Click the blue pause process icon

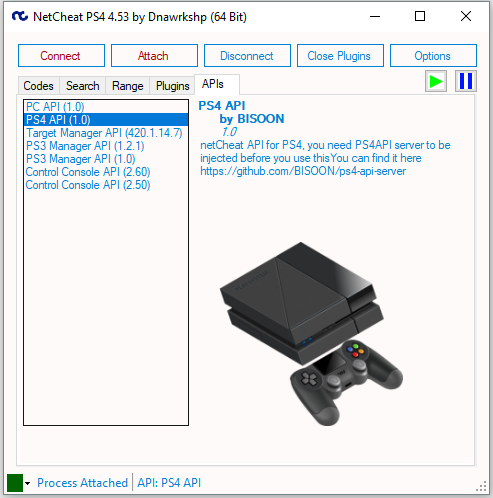466,81
